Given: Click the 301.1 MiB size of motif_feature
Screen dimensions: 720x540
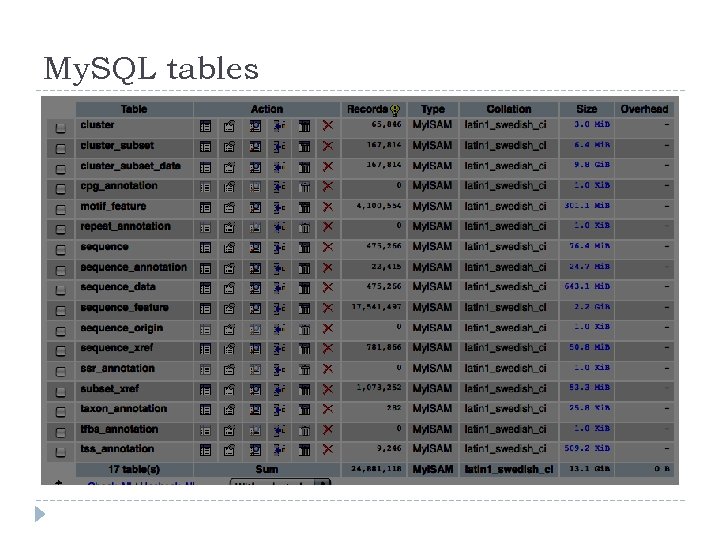Looking at the screenshot, I should point(587,206).
